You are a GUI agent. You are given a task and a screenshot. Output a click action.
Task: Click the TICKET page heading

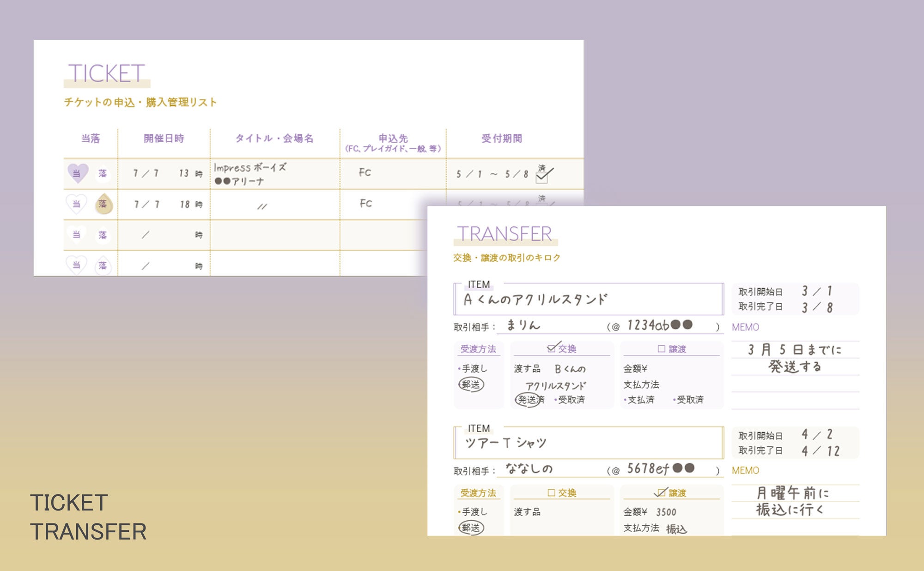click(106, 74)
